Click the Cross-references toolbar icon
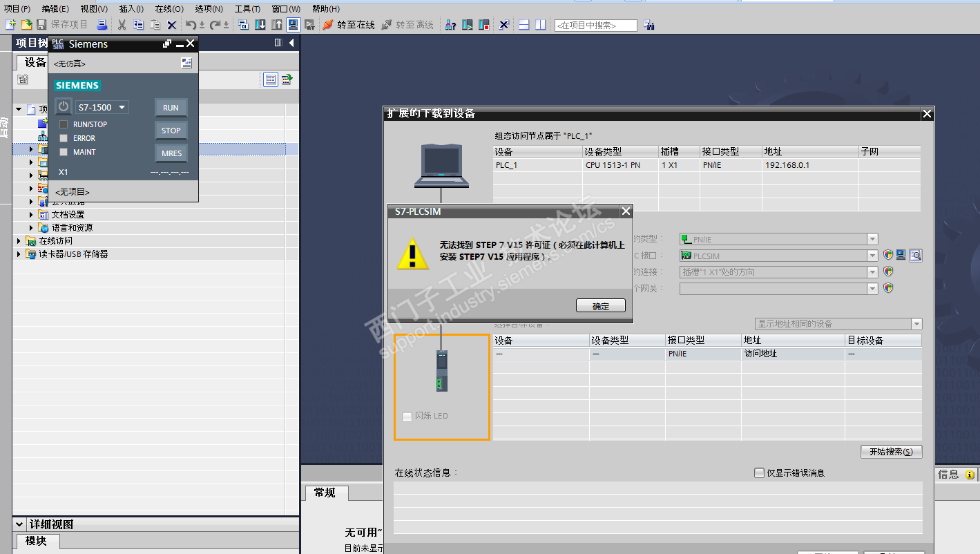This screenshot has height=554, width=980. click(x=504, y=25)
